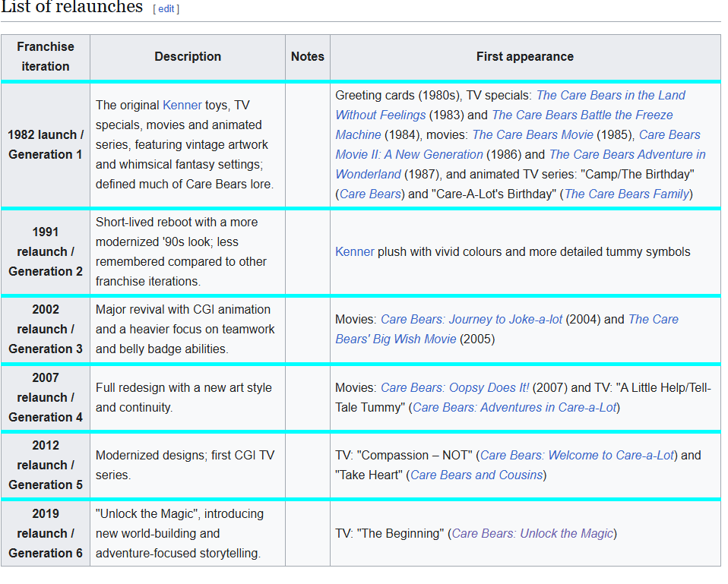The width and height of the screenshot is (728, 584).
Task: Open Care Bears: Adventures in Care-a-Lot link
Action: 514,408
